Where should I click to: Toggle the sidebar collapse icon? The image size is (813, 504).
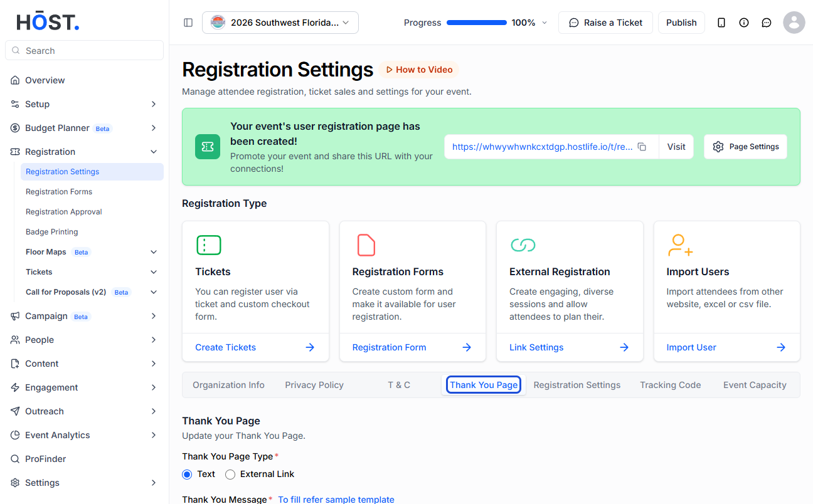pyautogui.click(x=188, y=23)
